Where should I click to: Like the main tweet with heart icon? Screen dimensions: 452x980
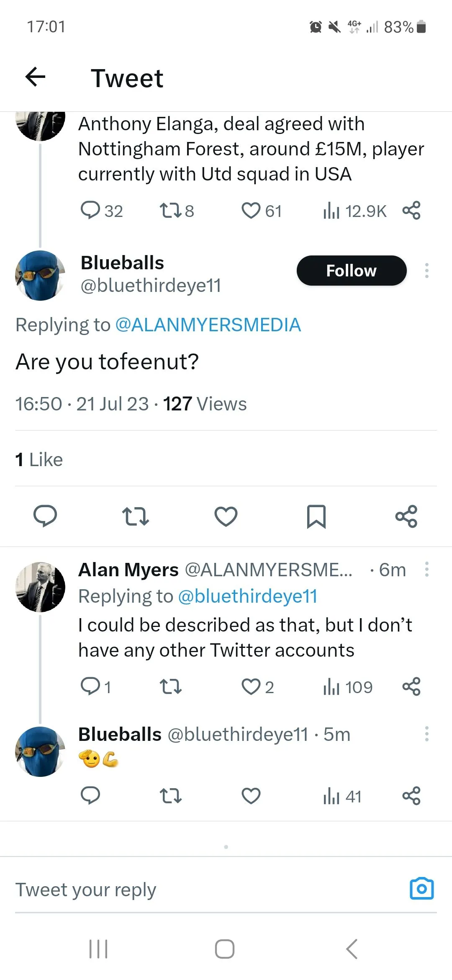coord(226,516)
